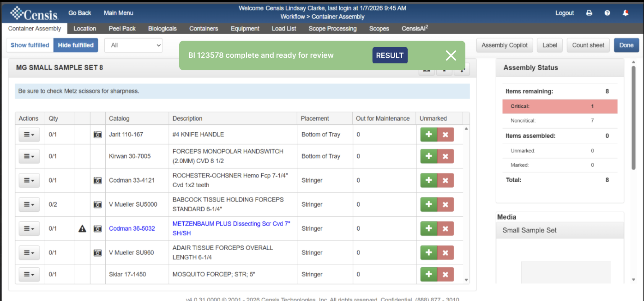Image resolution: width=644 pixels, height=301 pixels.
Task: Click the item table scroll up arrow
Action: 466,129
